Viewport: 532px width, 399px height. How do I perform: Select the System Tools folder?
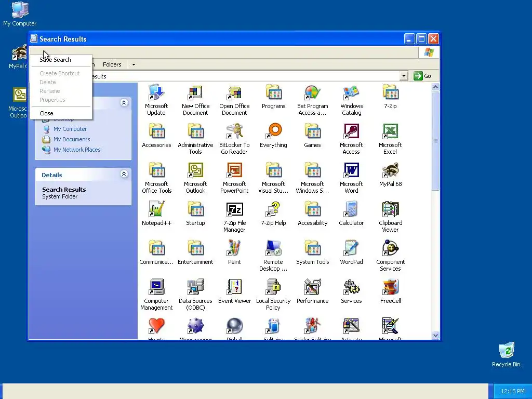(x=312, y=253)
